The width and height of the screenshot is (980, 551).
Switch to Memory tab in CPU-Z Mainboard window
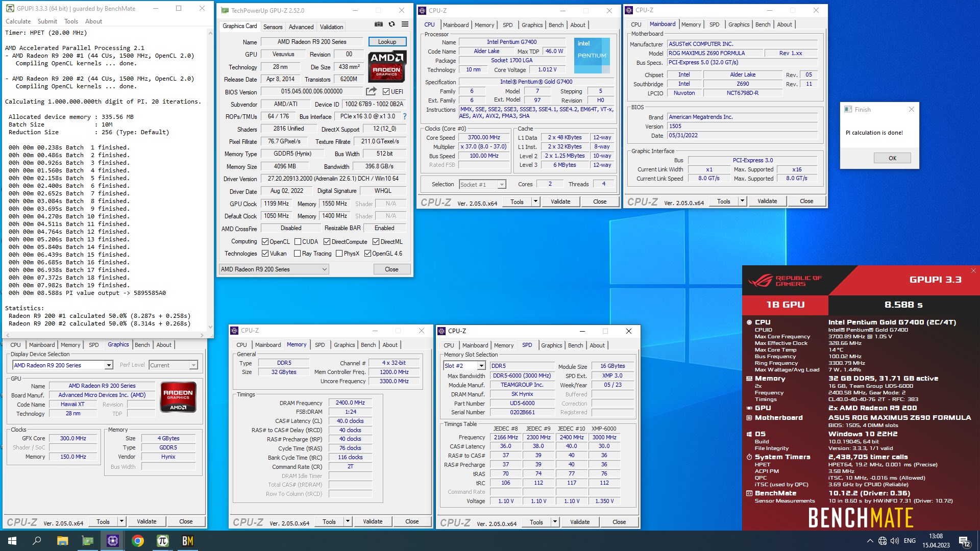pos(691,24)
